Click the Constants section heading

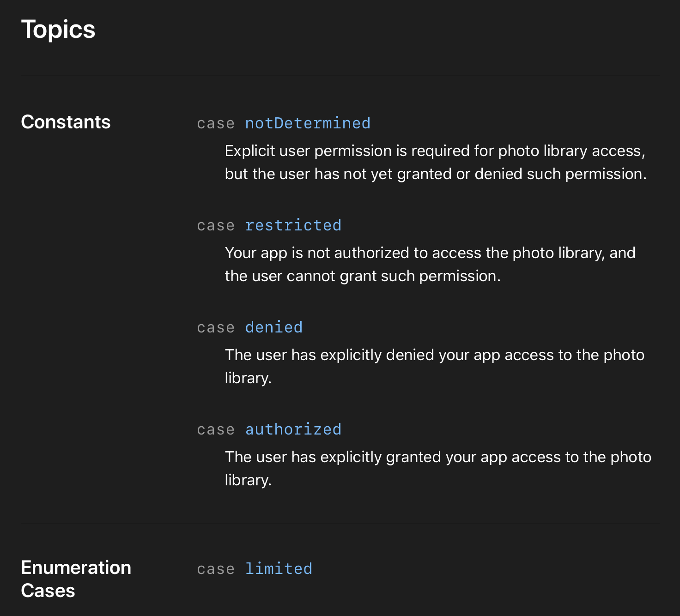[x=66, y=122]
